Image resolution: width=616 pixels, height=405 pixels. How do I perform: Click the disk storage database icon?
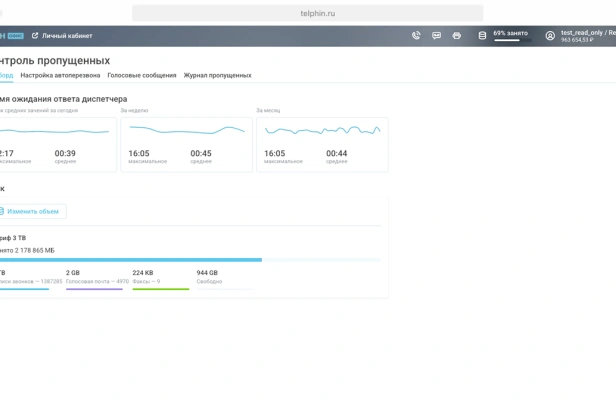click(482, 36)
